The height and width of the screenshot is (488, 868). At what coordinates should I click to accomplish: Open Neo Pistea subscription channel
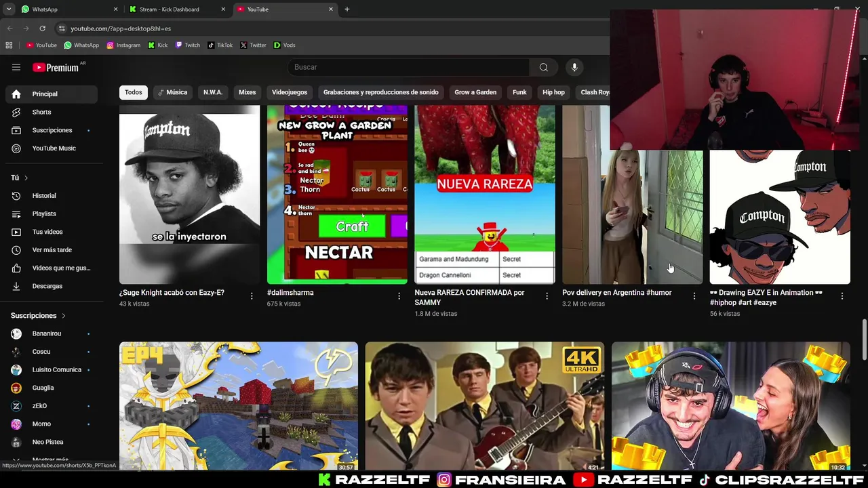click(x=52, y=442)
